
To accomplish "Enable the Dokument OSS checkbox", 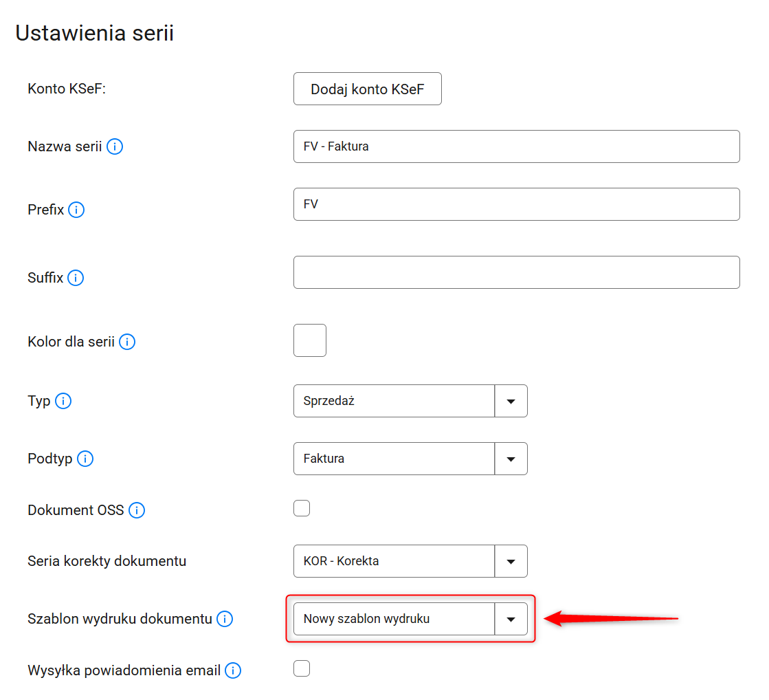I will pyautogui.click(x=302, y=509).
